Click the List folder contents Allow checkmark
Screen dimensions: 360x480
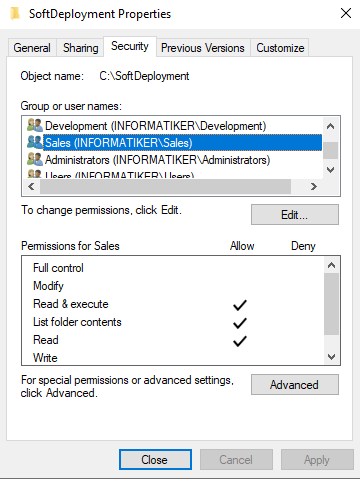pos(240,323)
